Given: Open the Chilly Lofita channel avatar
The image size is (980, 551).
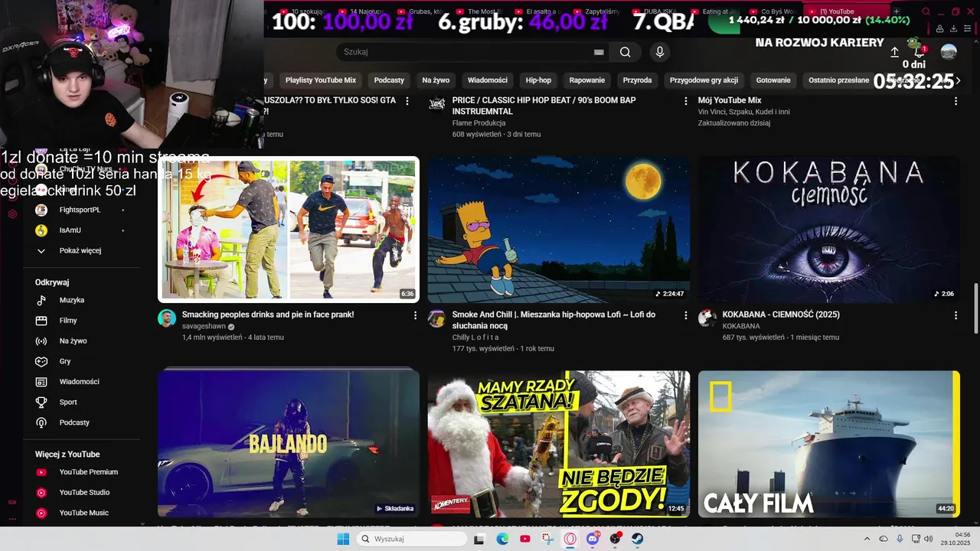Looking at the screenshot, I should (436, 318).
